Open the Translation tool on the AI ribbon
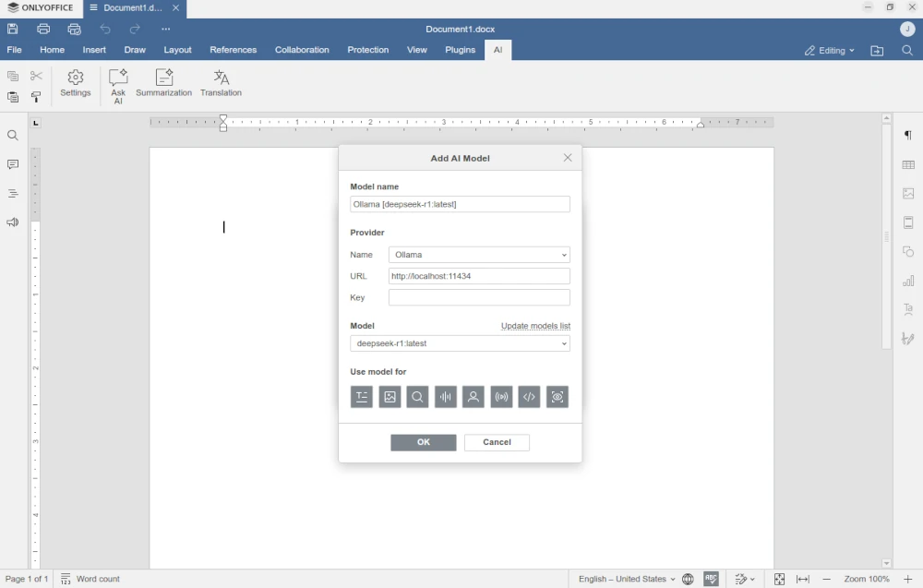This screenshot has height=588, width=923. click(221, 84)
